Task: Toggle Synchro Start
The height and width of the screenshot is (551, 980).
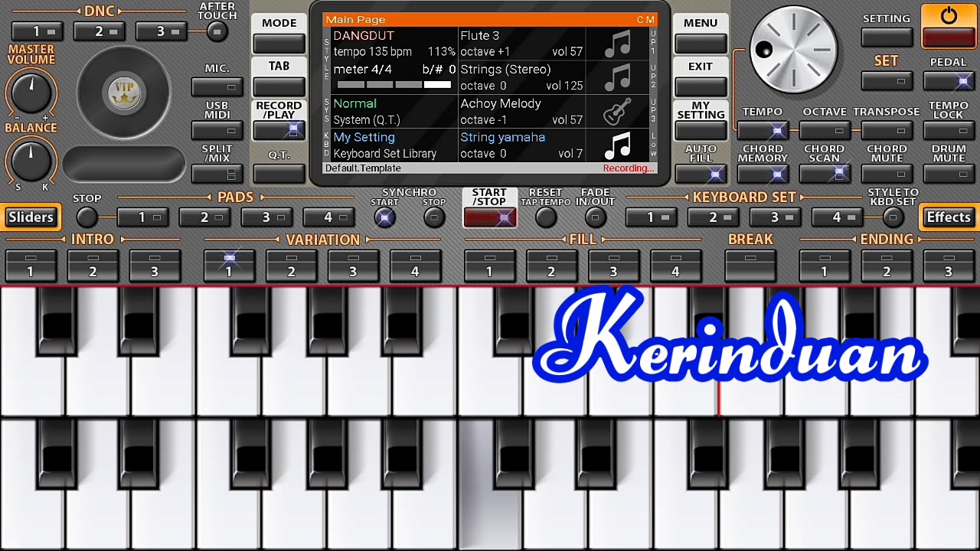Action: click(384, 218)
